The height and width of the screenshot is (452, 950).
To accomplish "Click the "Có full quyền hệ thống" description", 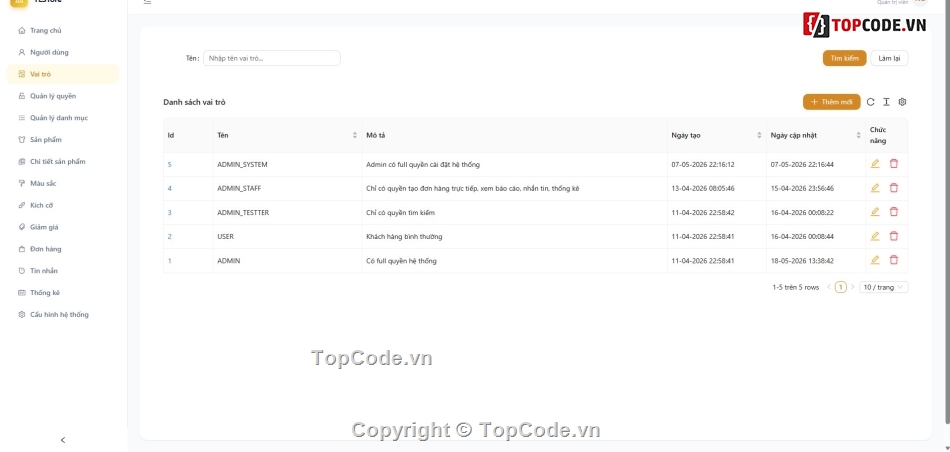I will click(x=401, y=261).
